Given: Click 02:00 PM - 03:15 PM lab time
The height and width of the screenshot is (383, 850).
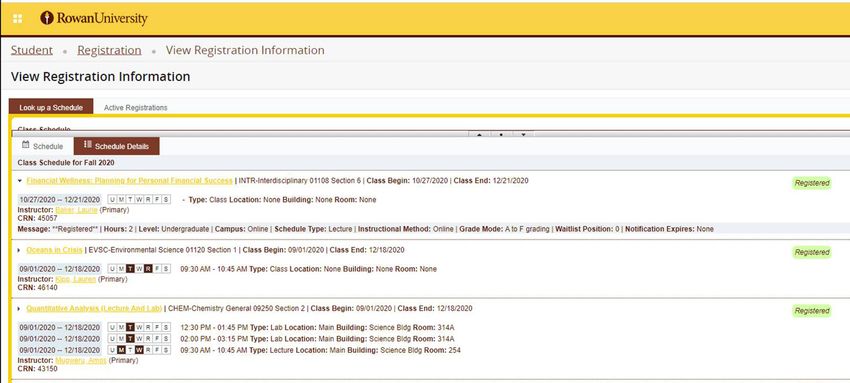Looking at the screenshot, I should click(x=214, y=339).
